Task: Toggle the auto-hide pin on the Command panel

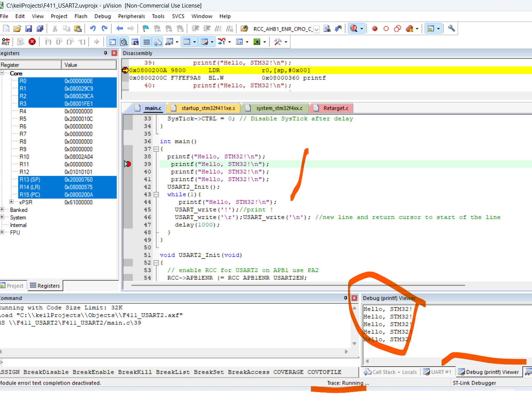Action: 345,298
